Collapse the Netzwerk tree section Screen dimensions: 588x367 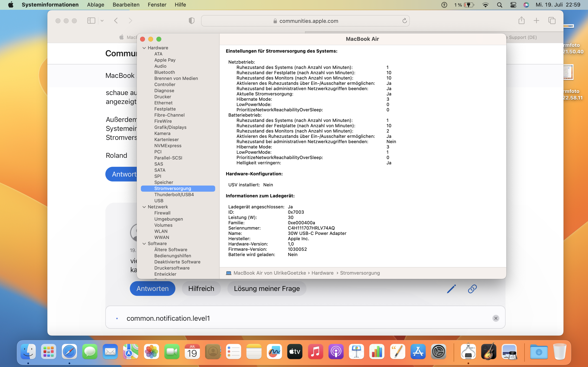pos(144,207)
